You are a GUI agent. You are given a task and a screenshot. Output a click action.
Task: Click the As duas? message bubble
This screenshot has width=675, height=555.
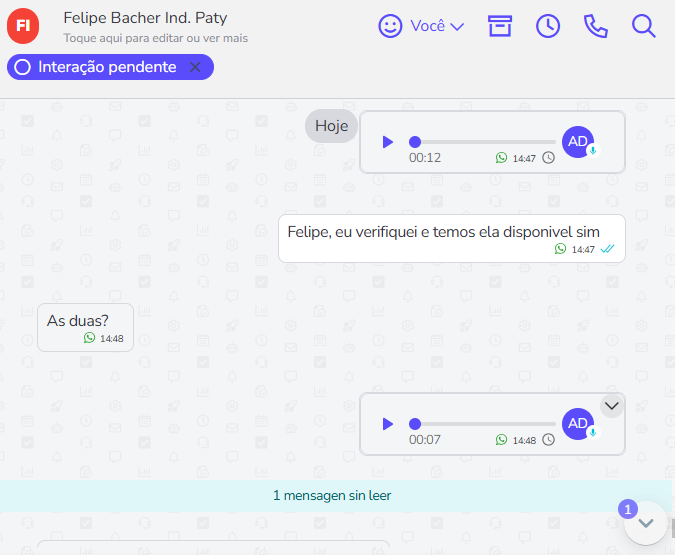pyautogui.click(x=85, y=327)
